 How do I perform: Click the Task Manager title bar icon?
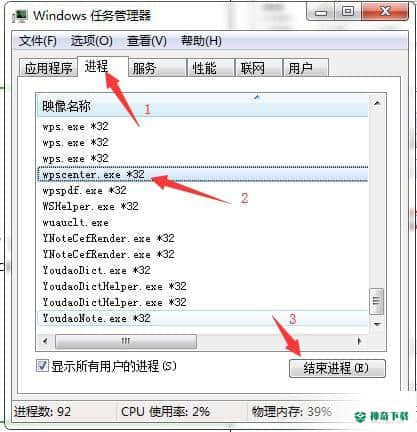[x=20, y=16]
